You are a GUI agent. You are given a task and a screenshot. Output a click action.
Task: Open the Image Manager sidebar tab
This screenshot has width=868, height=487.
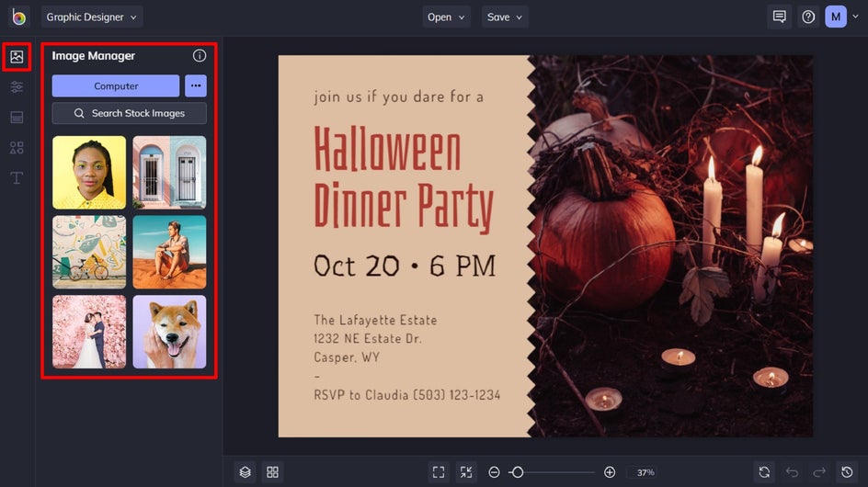17,56
